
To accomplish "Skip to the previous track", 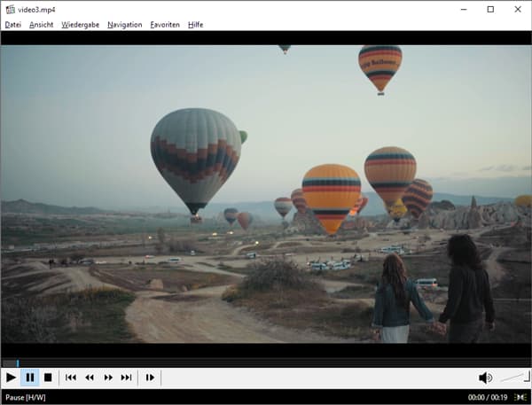I will [x=71, y=378].
